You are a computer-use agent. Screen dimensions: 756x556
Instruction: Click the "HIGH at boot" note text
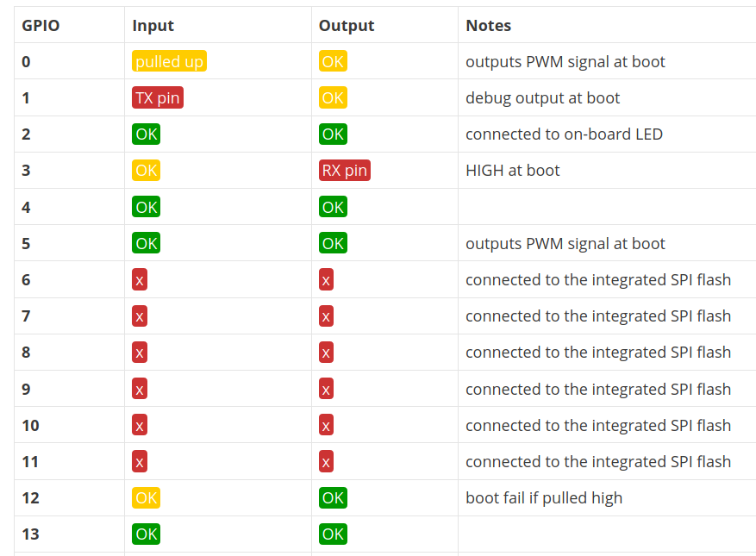click(x=513, y=171)
